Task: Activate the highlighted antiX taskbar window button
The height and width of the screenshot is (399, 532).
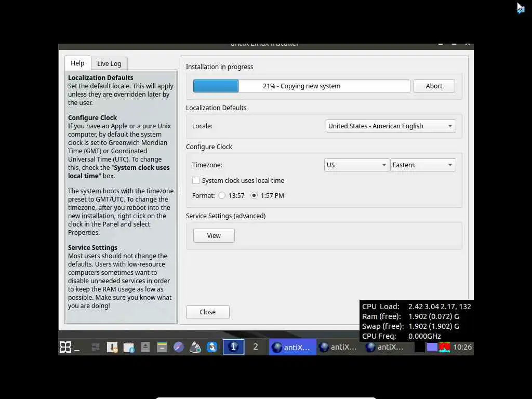Action: [x=292, y=347]
